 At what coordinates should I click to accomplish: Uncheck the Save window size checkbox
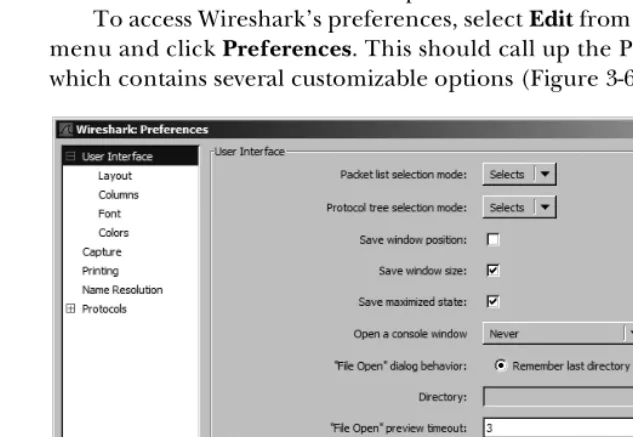[493, 271]
